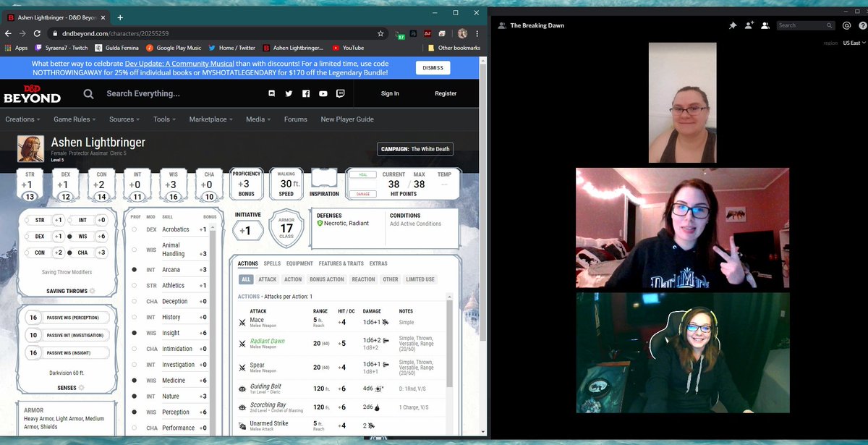Open the New Player Guide nav item
Screen dimensions: 868x445
347,119
